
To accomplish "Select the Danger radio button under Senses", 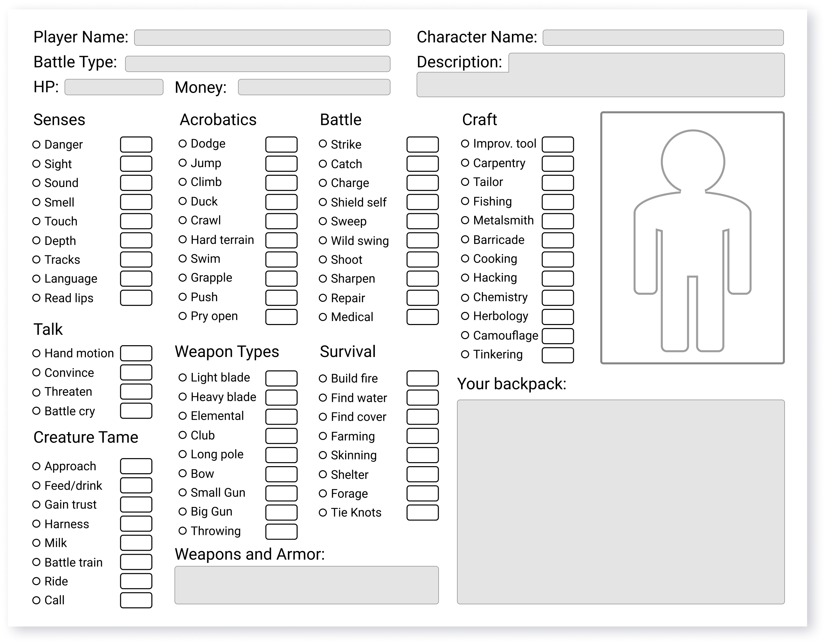I will 36,144.
